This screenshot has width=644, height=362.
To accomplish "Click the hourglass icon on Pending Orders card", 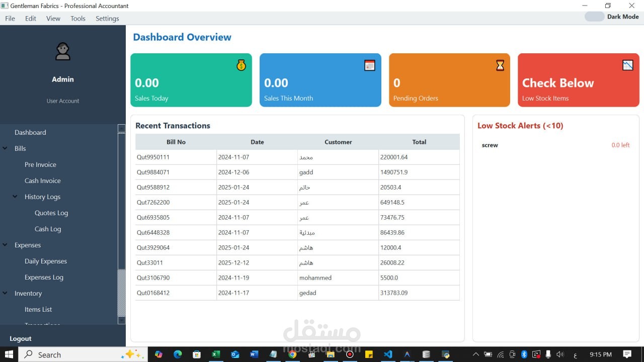I will click(x=500, y=65).
